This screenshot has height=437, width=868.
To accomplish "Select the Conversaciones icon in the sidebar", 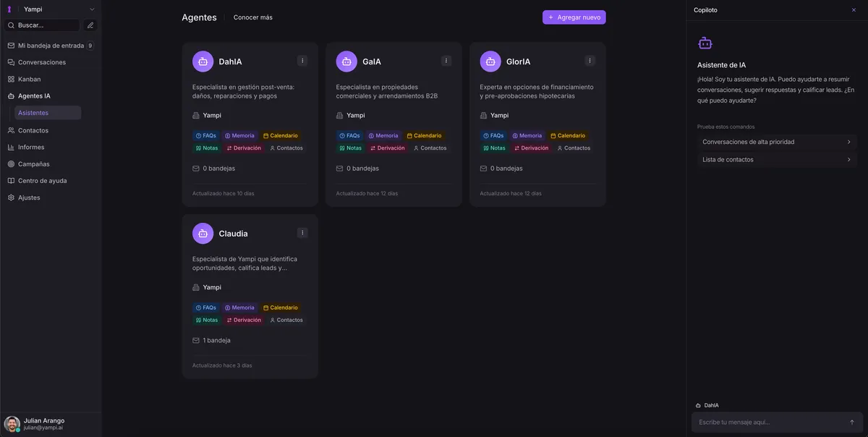I will pyautogui.click(x=10, y=61).
